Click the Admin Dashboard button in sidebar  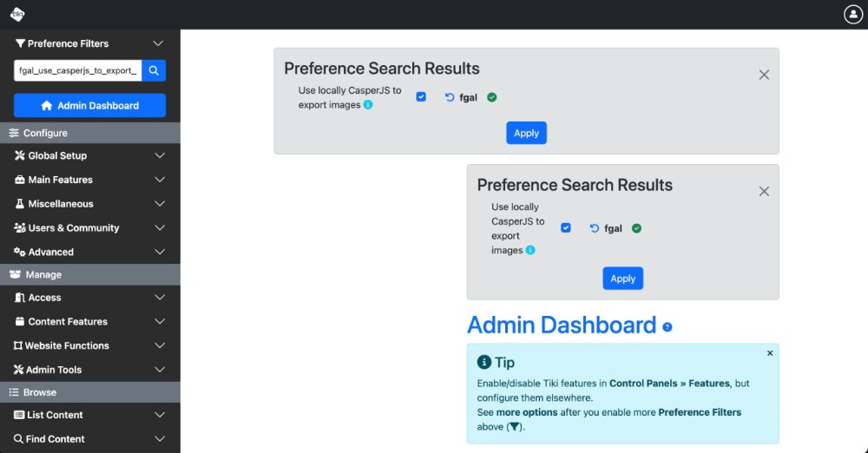click(89, 105)
